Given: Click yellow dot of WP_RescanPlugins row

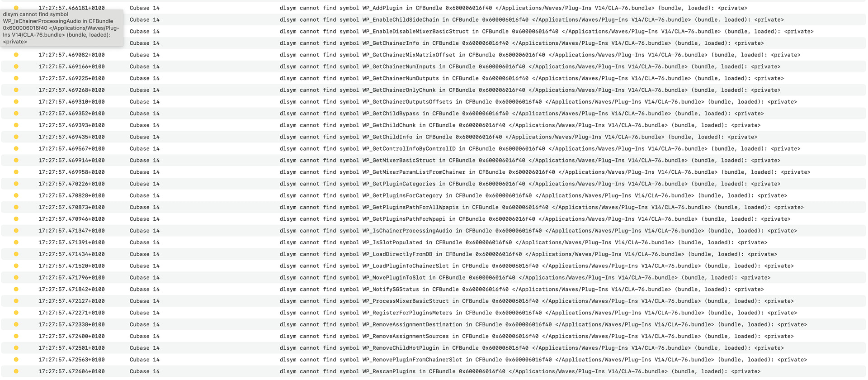Looking at the screenshot, I should point(16,371).
